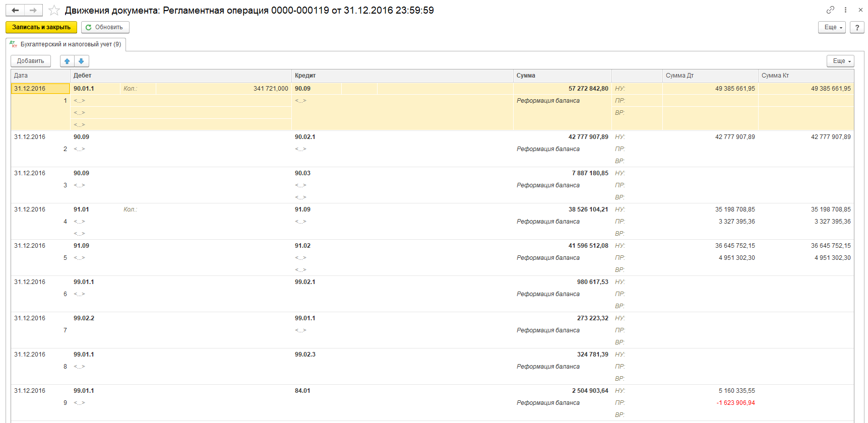Select credit account 84.01 in row 9

(302, 391)
